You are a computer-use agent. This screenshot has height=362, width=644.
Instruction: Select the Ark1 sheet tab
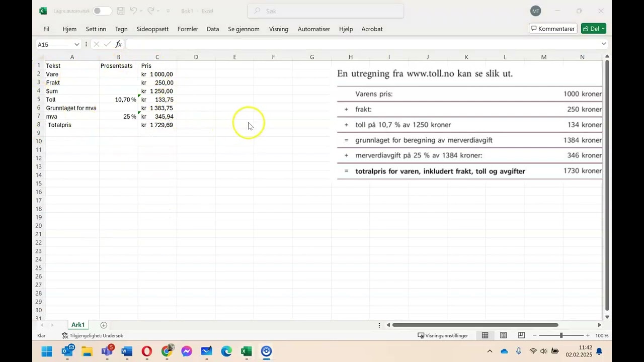(x=78, y=325)
